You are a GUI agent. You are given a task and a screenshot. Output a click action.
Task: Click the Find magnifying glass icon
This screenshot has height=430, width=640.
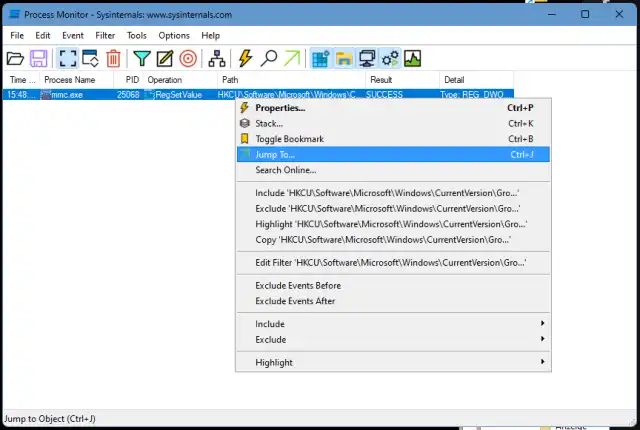pyautogui.click(x=268, y=59)
